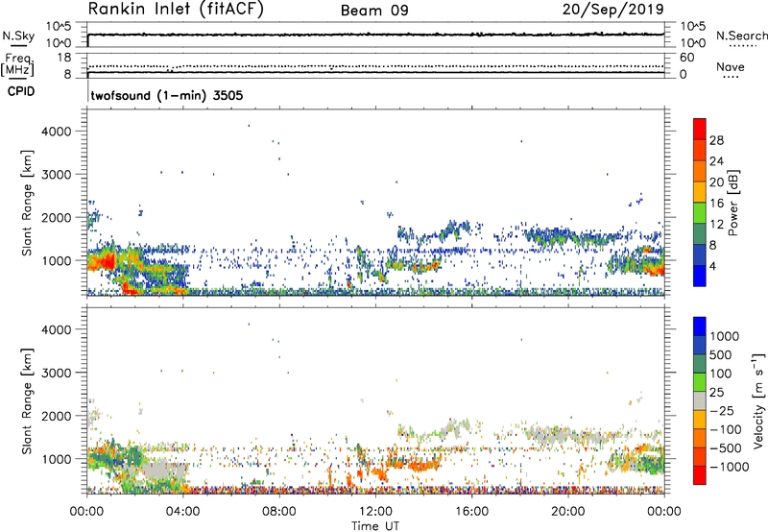
Task: Click the Velocity color bar
Action: point(700,400)
